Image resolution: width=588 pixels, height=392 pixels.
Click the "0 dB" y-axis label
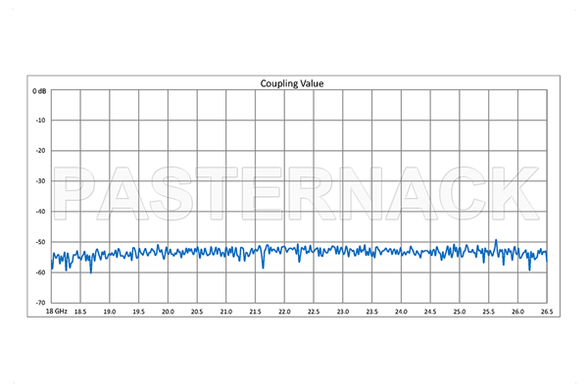coord(39,91)
